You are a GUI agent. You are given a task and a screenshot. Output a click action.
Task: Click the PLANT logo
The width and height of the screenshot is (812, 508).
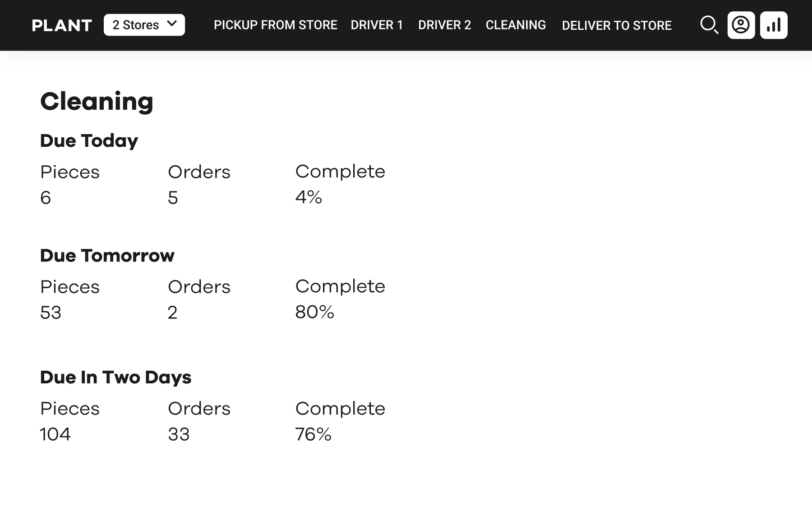click(62, 25)
